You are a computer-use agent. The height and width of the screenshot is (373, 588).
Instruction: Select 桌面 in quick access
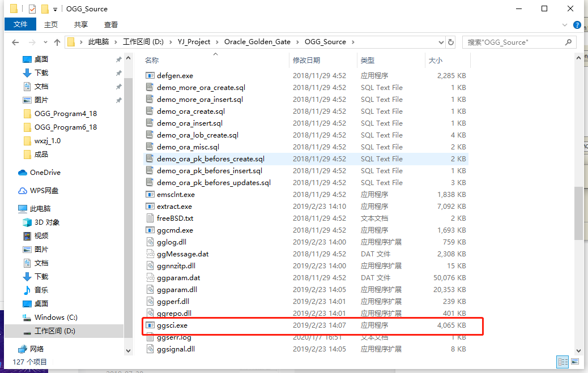pyautogui.click(x=41, y=59)
